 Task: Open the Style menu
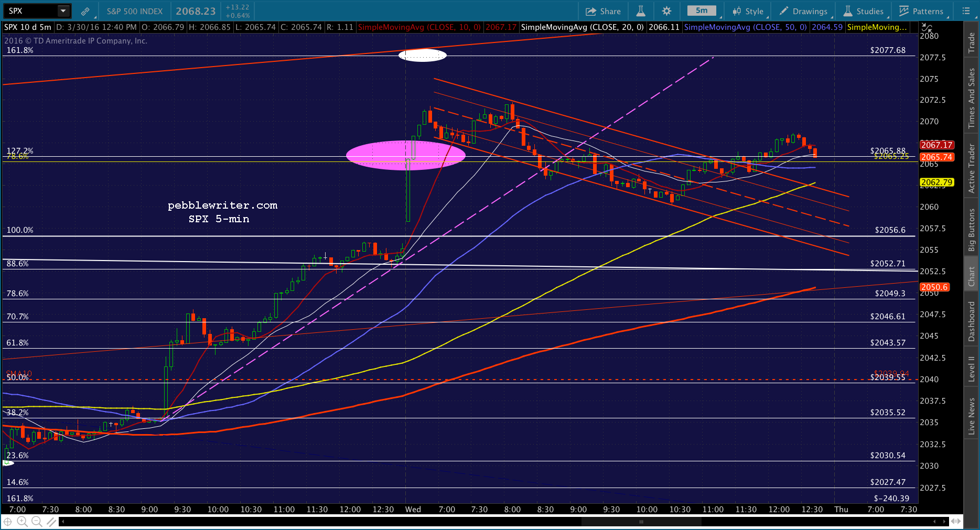pos(748,11)
